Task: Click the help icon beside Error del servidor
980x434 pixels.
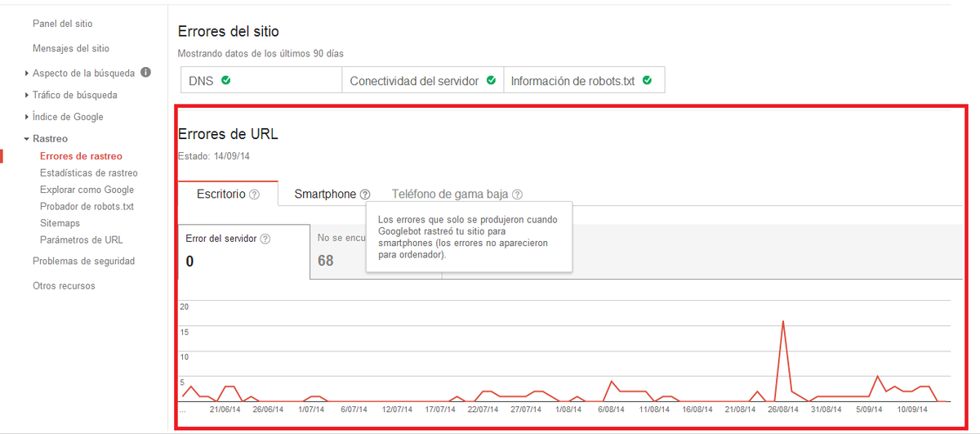Action: [x=265, y=239]
